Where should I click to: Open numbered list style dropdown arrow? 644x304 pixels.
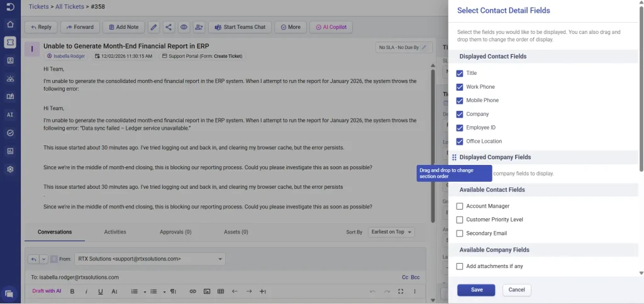(145, 291)
